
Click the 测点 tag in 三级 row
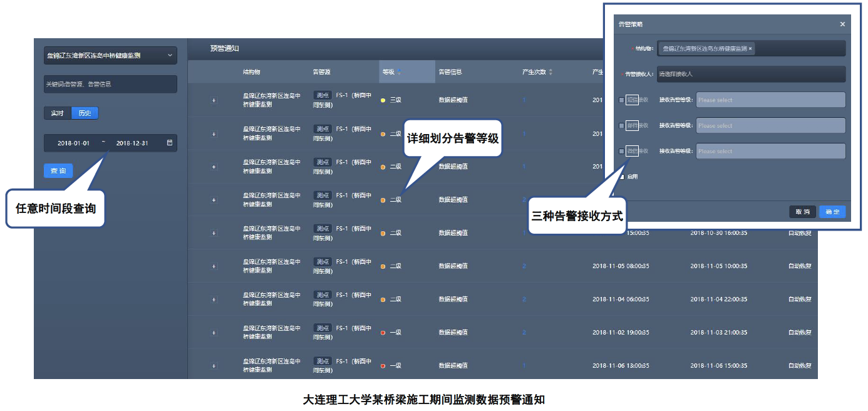click(323, 95)
